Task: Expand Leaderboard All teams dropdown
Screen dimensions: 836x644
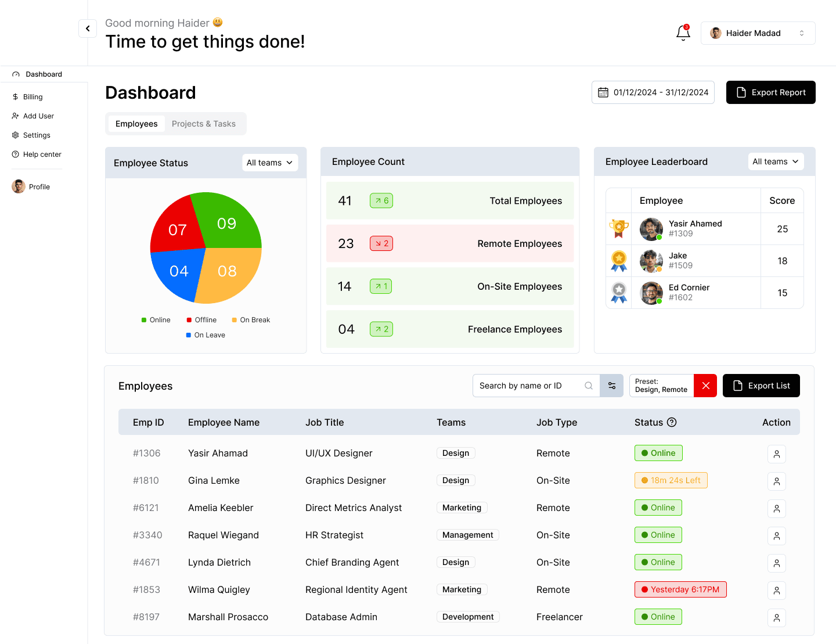Action: (x=775, y=161)
